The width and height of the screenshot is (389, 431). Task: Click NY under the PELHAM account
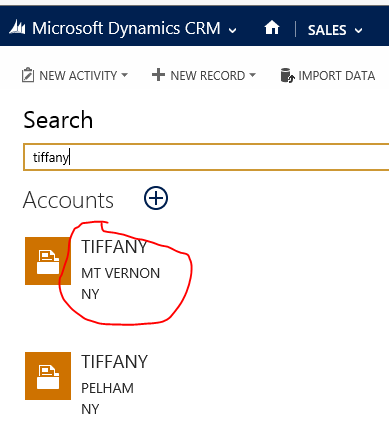tap(90, 409)
